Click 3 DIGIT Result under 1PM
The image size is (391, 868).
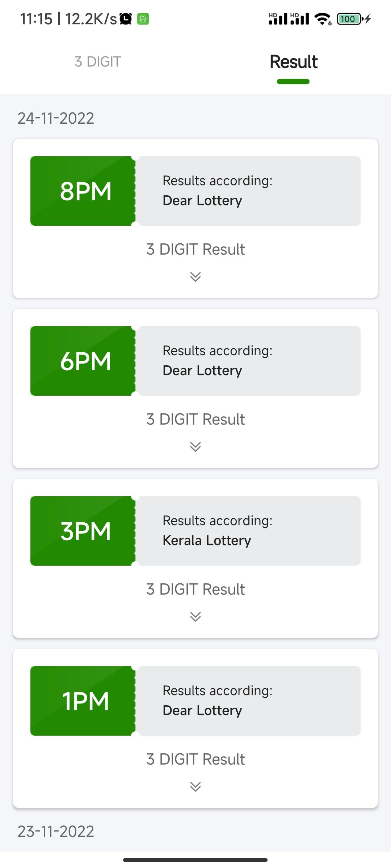point(195,759)
